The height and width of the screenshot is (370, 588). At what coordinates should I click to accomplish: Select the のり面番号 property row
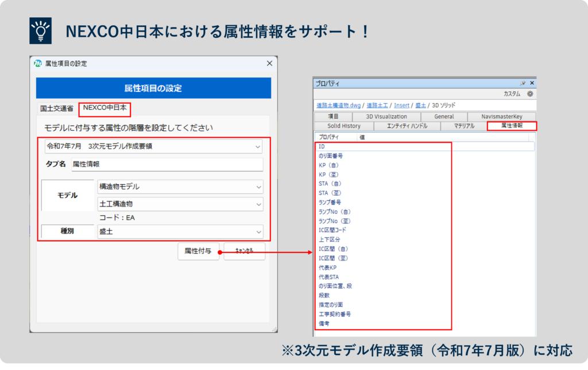331,156
